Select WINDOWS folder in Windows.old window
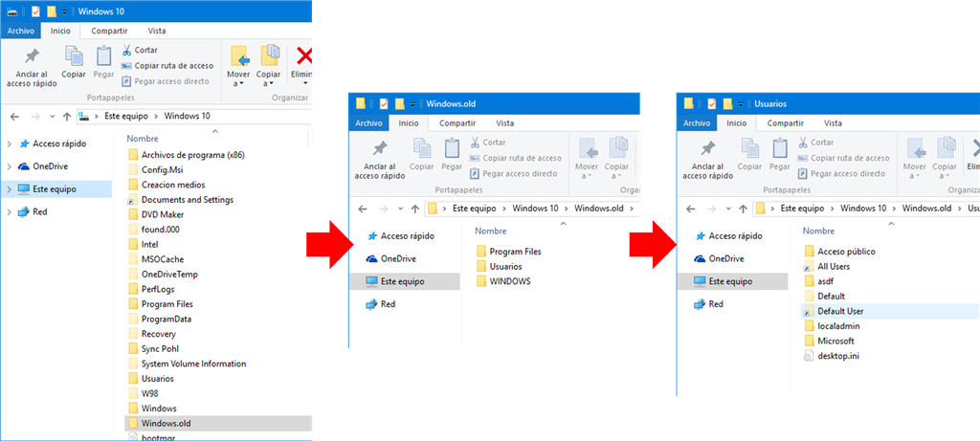The height and width of the screenshot is (441, 980). click(x=503, y=281)
